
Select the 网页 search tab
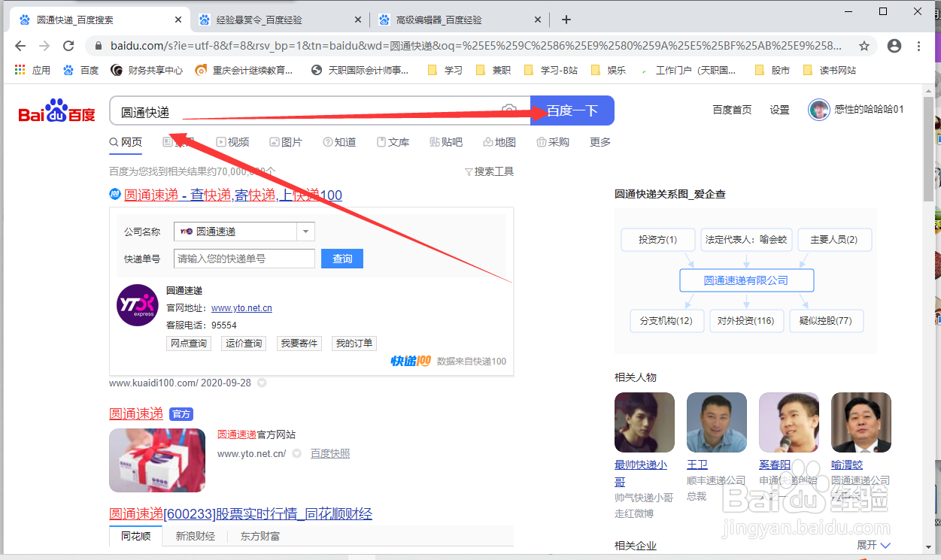126,142
